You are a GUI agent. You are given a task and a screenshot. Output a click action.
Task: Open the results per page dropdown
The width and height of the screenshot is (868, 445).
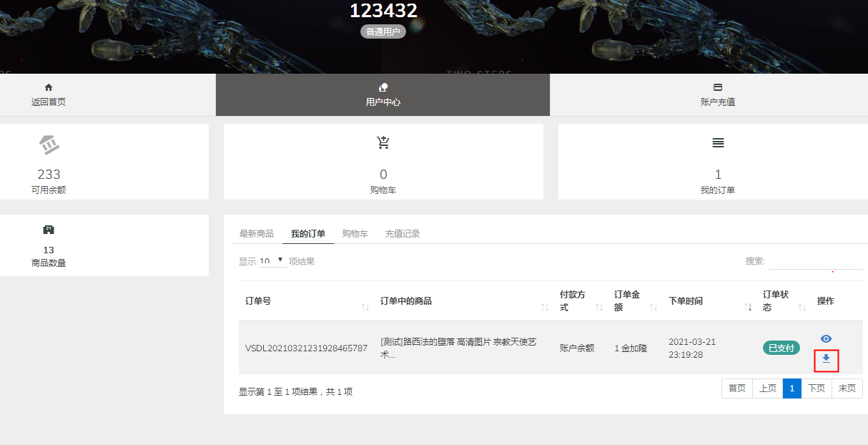tap(272, 261)
